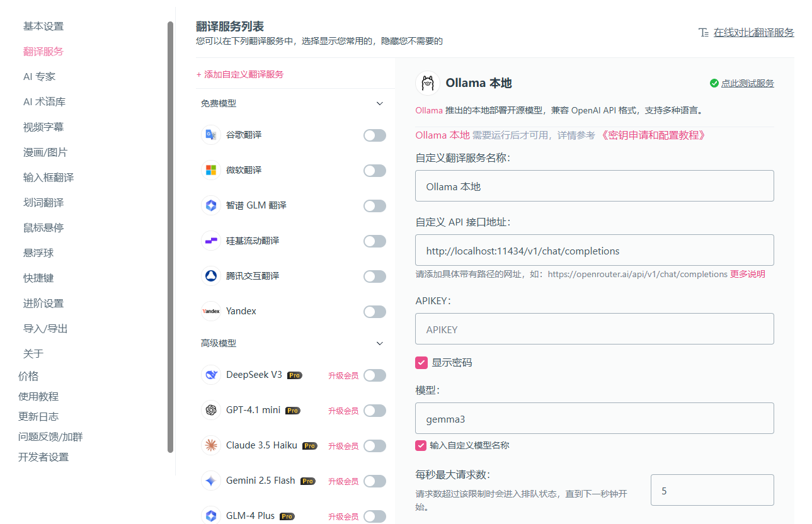Click the 每秒最大请求数 value field
The width and height of the screenshot is (812, 524).
point(712,490)
